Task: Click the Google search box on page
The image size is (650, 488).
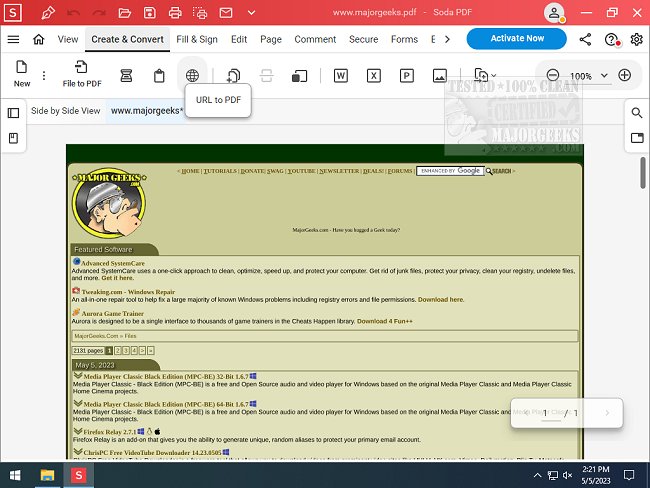Action: pos(450,171)
